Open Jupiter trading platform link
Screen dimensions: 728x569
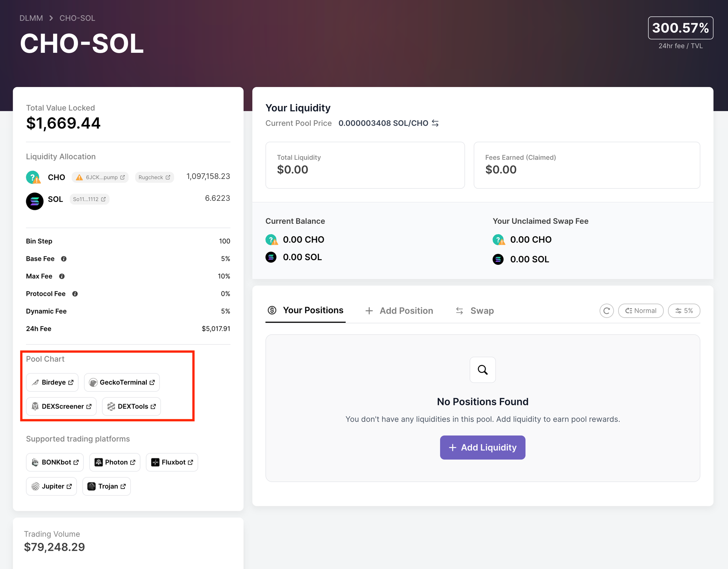coord(52,486)
